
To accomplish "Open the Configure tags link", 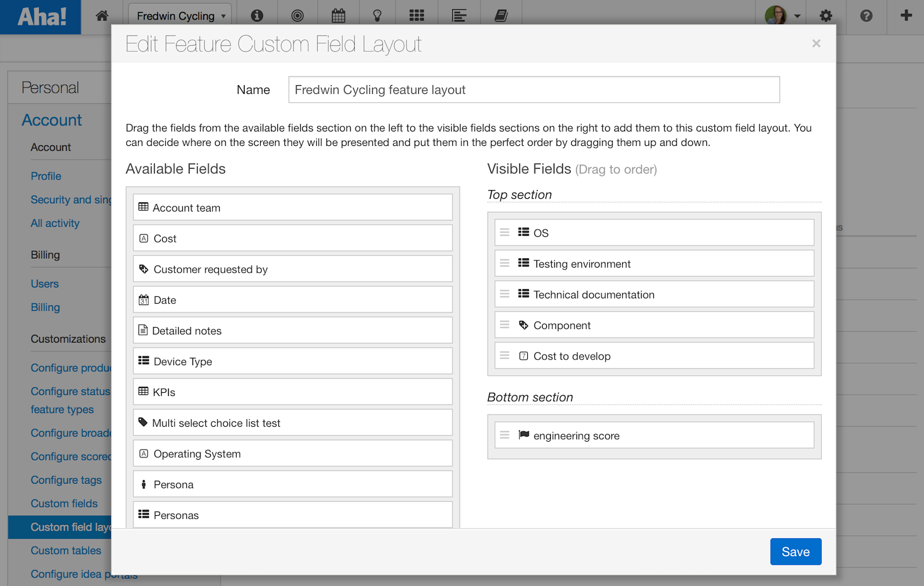I will (66, 480).
